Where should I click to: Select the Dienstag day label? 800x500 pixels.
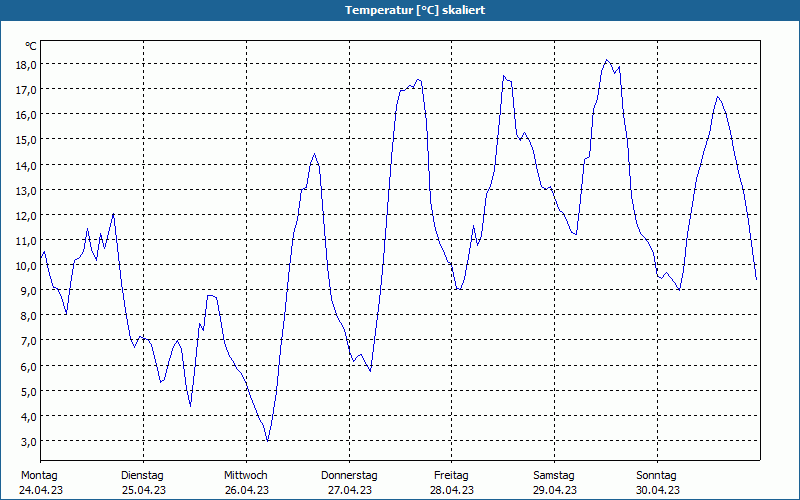(142, 476)
